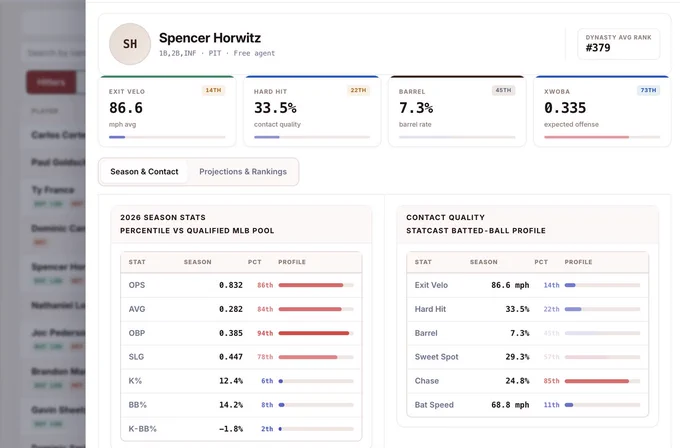Viewport: 680px width, 448px height.
Task: Click the BB% percentile 8th
Action: point(267,405)
